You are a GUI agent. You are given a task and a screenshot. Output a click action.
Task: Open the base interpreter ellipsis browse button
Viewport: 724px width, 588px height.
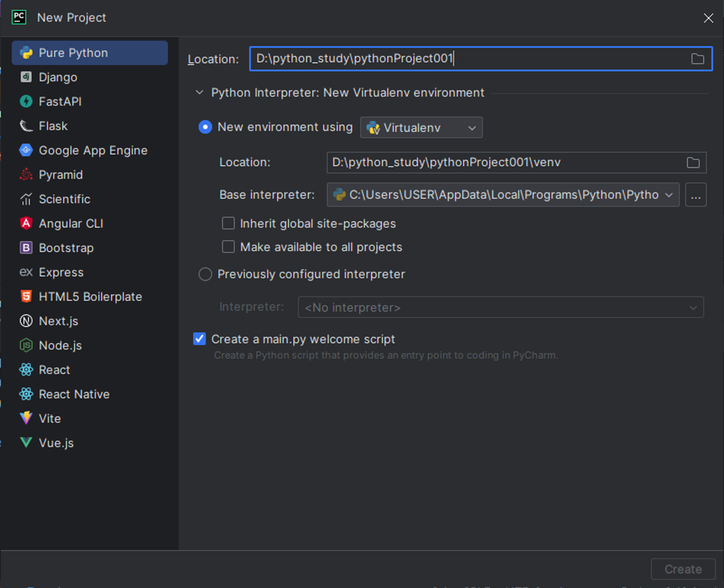[696, 195]
